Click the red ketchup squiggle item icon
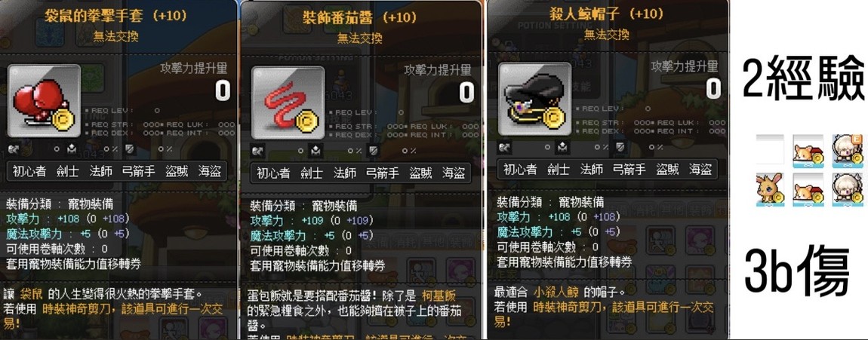868x340 pixels. [288, 103]
